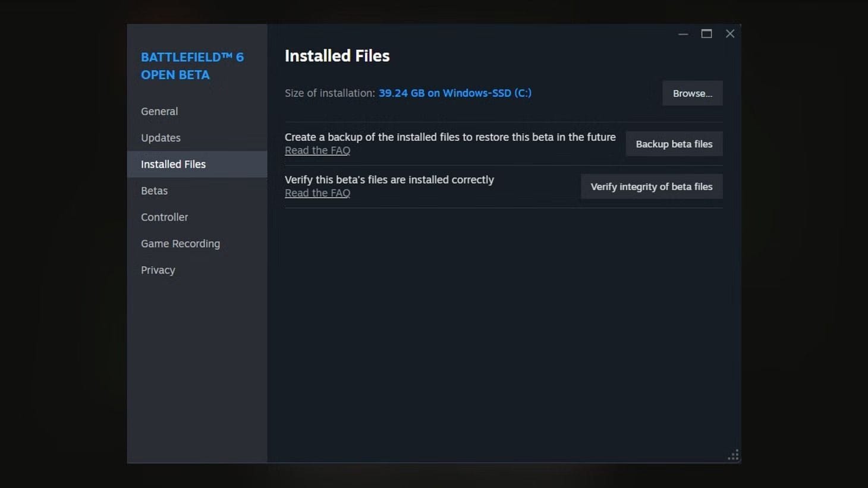The image size is (868, 488).
Task: Open the FAQ about file verification
Action: click(317, 193)
